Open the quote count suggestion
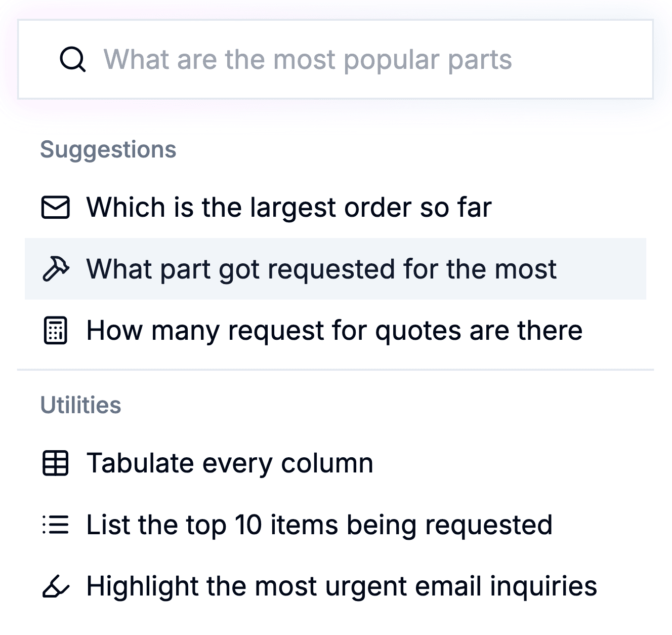Screen dimensions: 672x635 334,331
